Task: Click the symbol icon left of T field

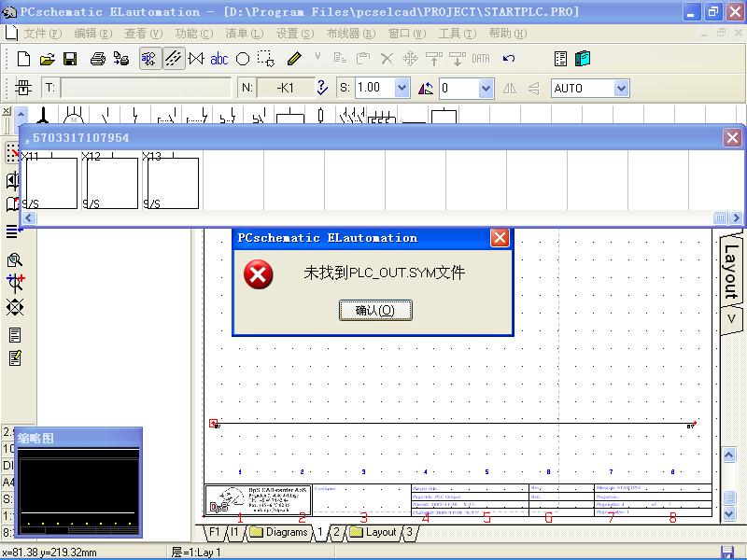Action: pyautogui.click(x=22, y=88)
